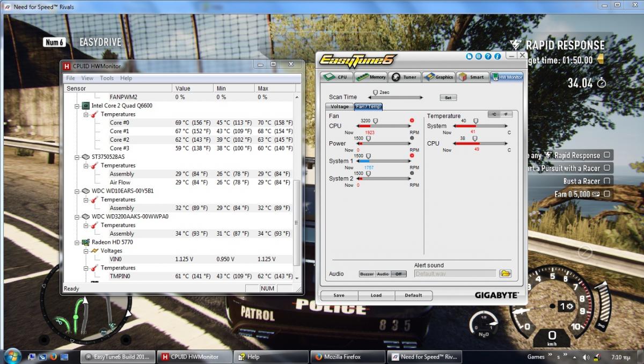Viewport: 644px width, 364px height.
Task: Click the WDC WD3200AAKS hard drive icon
Action: tap(85, 216)
